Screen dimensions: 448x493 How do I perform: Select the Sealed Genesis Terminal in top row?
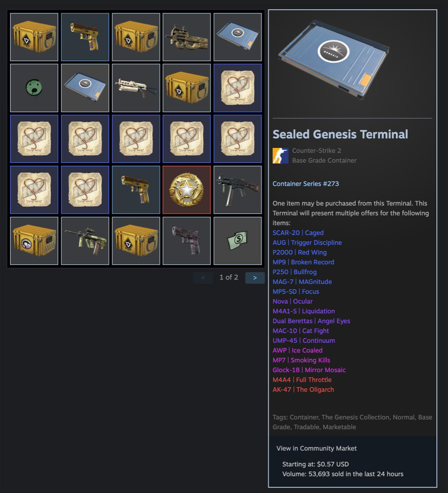237,37
